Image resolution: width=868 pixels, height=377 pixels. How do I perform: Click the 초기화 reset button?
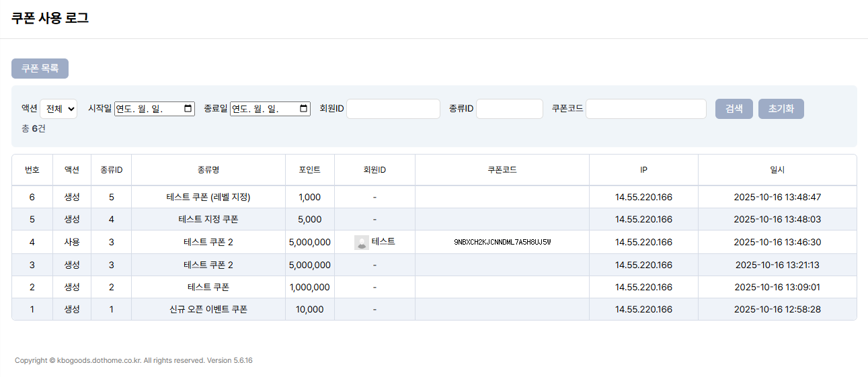[x=781, y=109]
